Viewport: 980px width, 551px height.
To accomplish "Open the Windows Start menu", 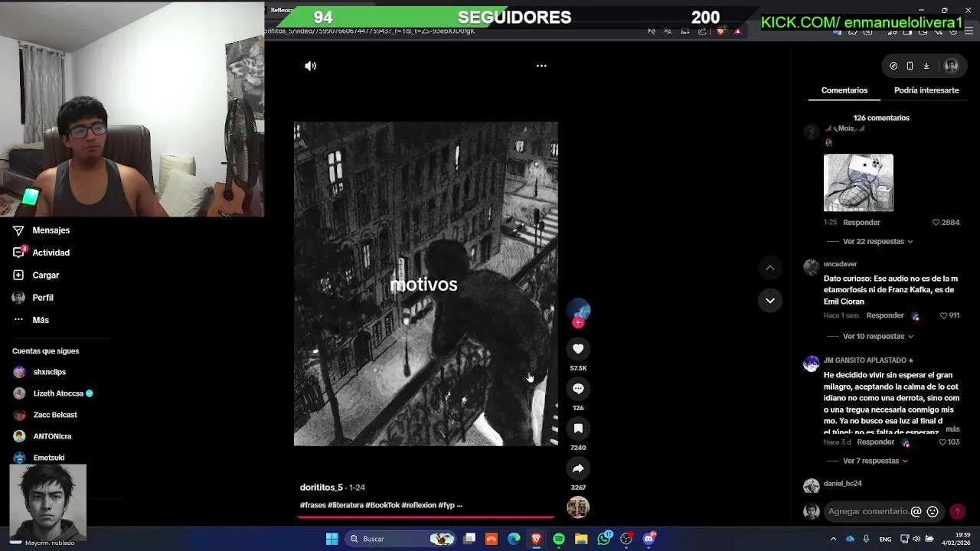I will [332, 539].
